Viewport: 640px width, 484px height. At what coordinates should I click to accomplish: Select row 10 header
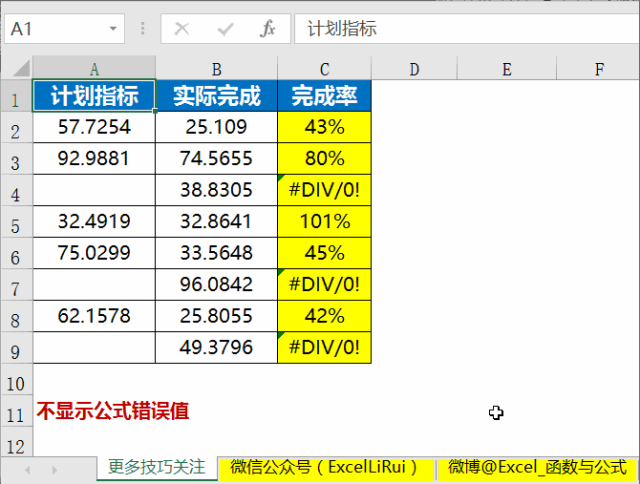(16, 380)
